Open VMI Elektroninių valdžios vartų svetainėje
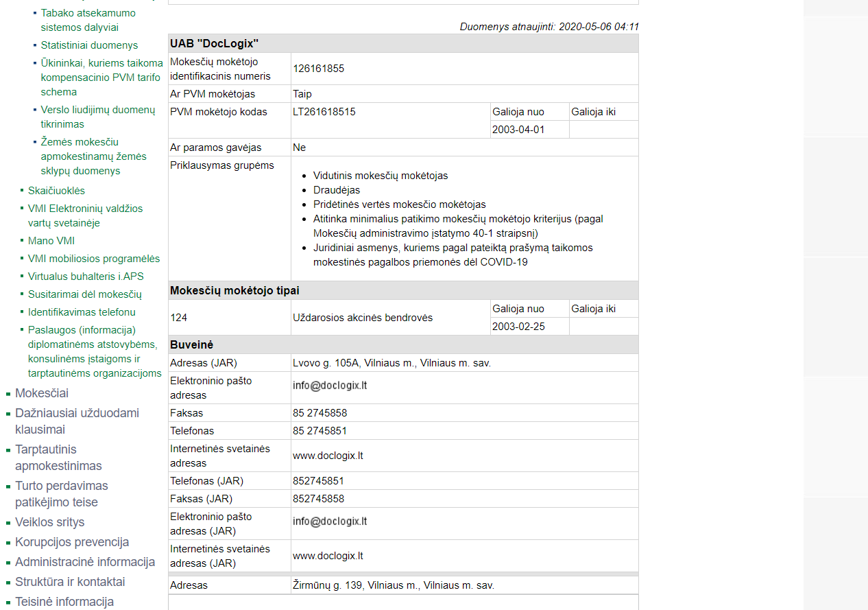The height and width of the screenshot is (610, 868). pos(85,215)
